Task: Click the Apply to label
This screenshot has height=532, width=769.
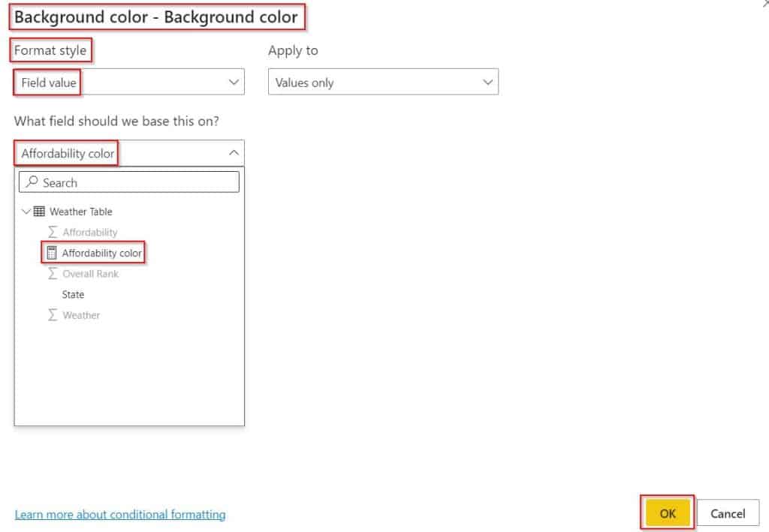Action: pyautogui.click(x=293, y=50)
